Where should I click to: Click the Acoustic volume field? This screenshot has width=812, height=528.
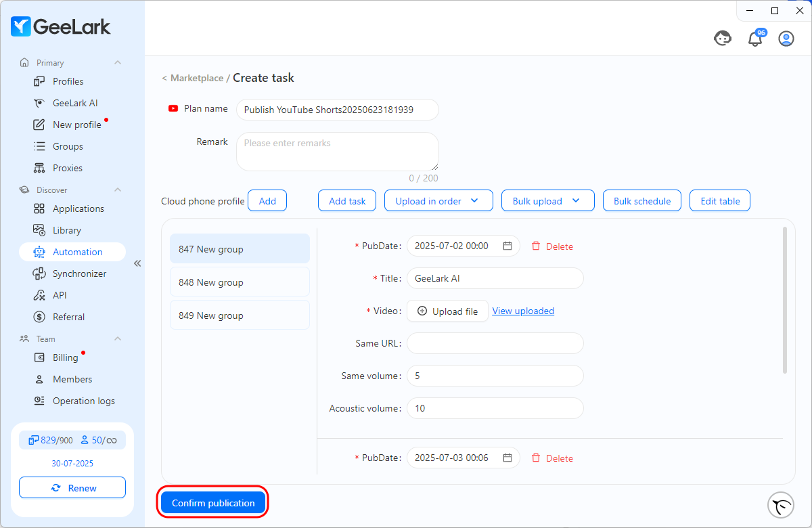tap(495, 408)
